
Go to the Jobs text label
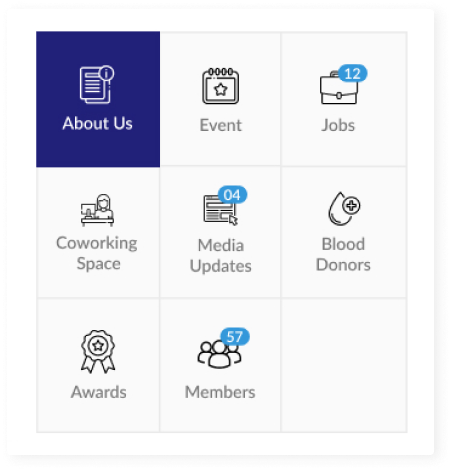tap(338, 125)
